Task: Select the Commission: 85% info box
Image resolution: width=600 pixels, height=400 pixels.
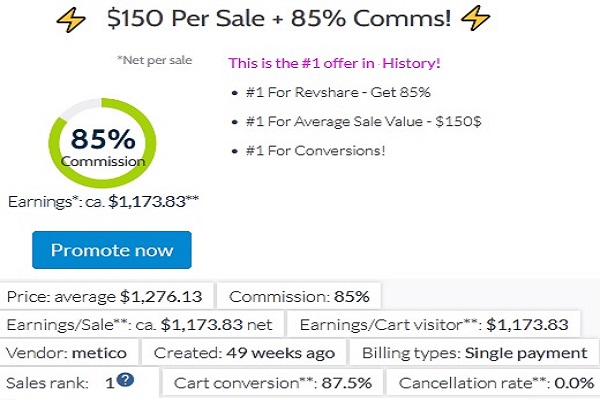Action: point(299,296)
